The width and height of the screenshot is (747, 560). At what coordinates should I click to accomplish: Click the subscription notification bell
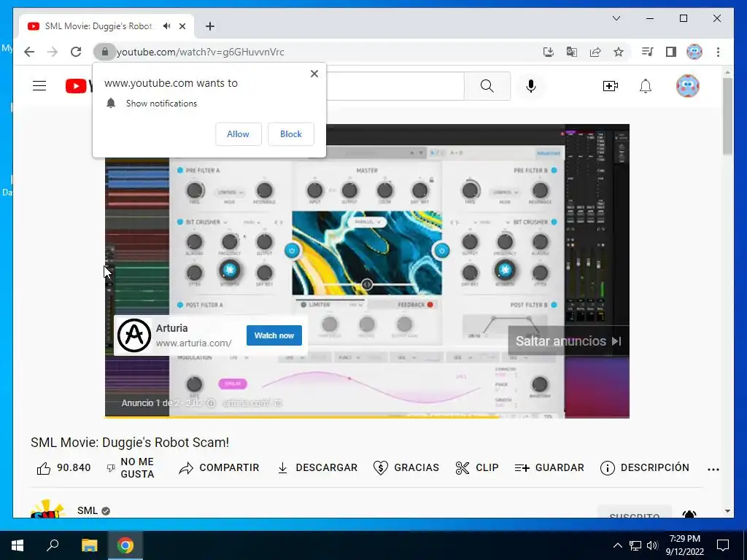(x=689, y=514)
